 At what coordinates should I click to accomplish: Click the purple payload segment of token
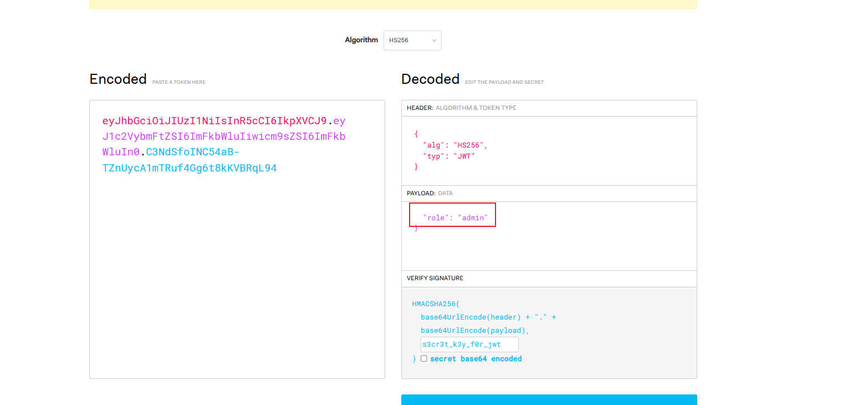point(224,136)
